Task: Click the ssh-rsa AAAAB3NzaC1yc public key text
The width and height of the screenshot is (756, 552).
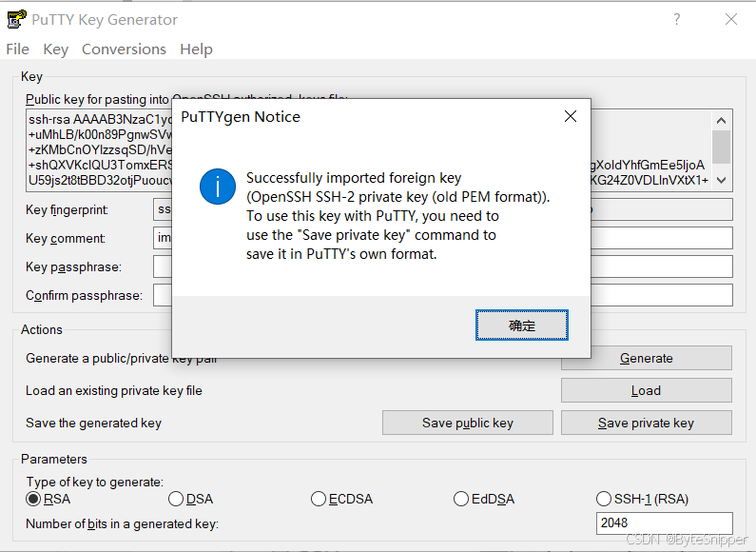Action: click(x=100, y=119)
